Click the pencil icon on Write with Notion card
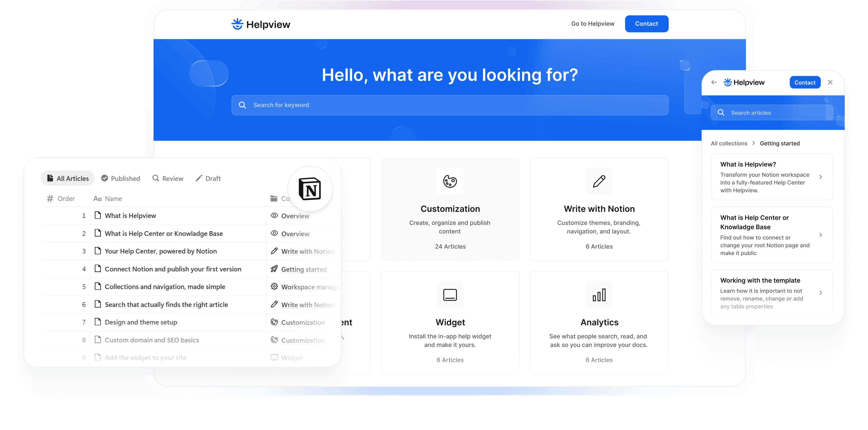This screenshot has height=430, width=868. (599, 182)
